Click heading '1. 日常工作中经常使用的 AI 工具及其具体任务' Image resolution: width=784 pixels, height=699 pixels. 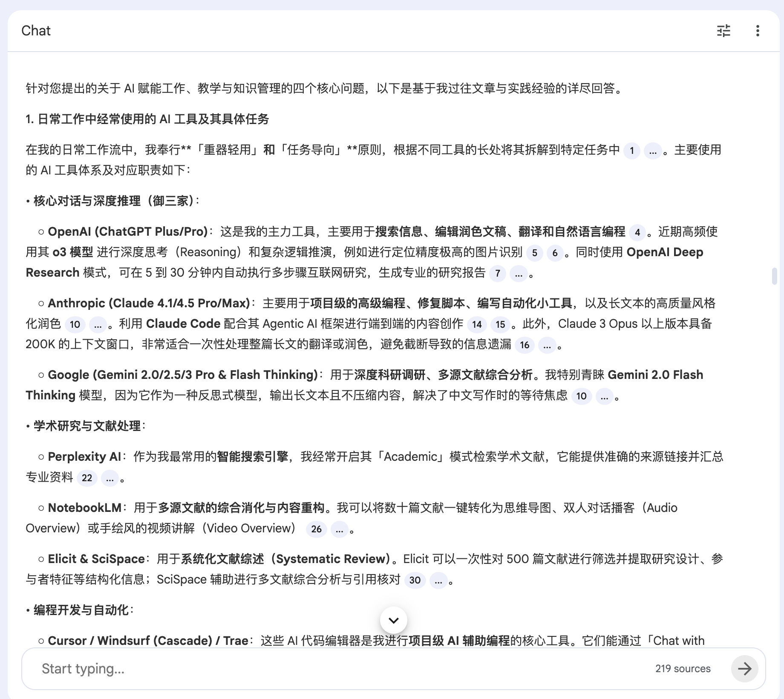(147, 119)
